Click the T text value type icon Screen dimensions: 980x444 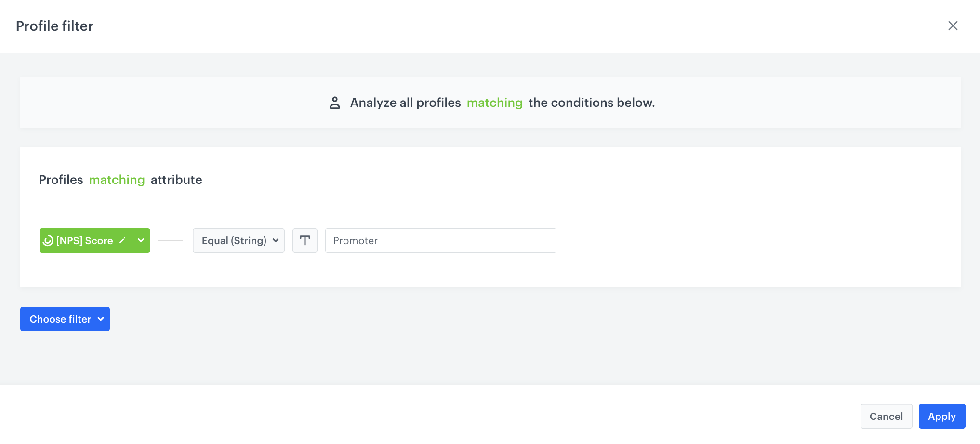pos(305,240)
